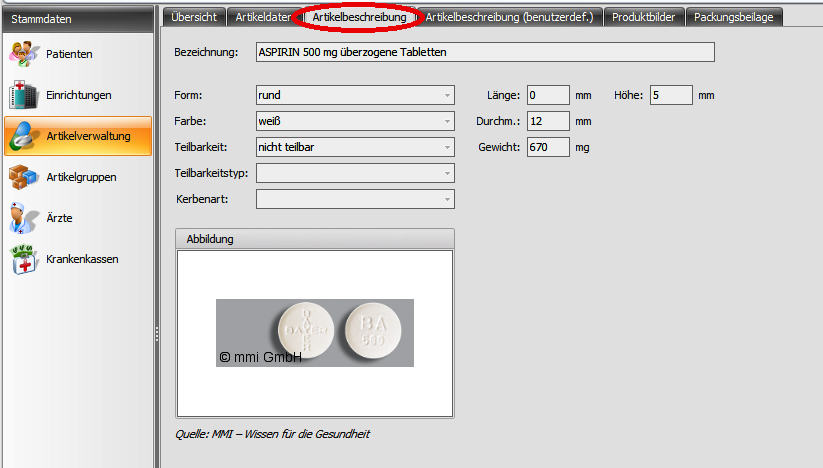Viewport: 823px width, 468px height.
Task: Expand the Kerbenart dropdown
Action: pyautogui.click(x=355, y=199)
